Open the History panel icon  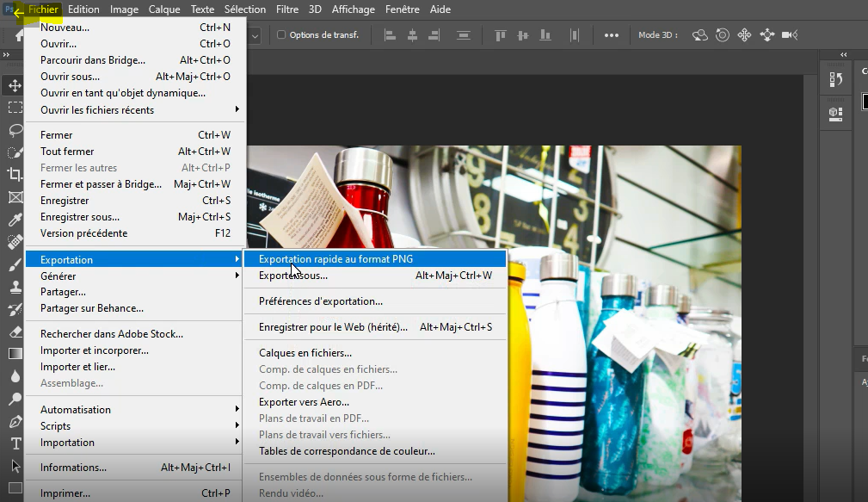[x=835, y=80]
